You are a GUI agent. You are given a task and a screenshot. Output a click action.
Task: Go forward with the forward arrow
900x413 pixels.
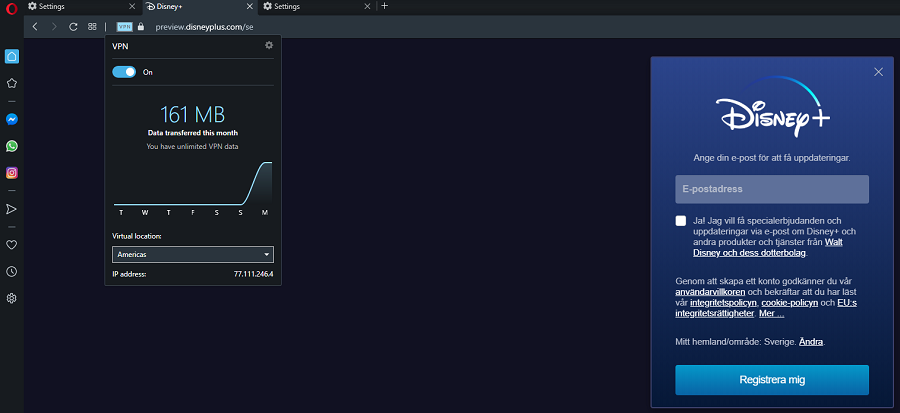click(x=54, y=26)
